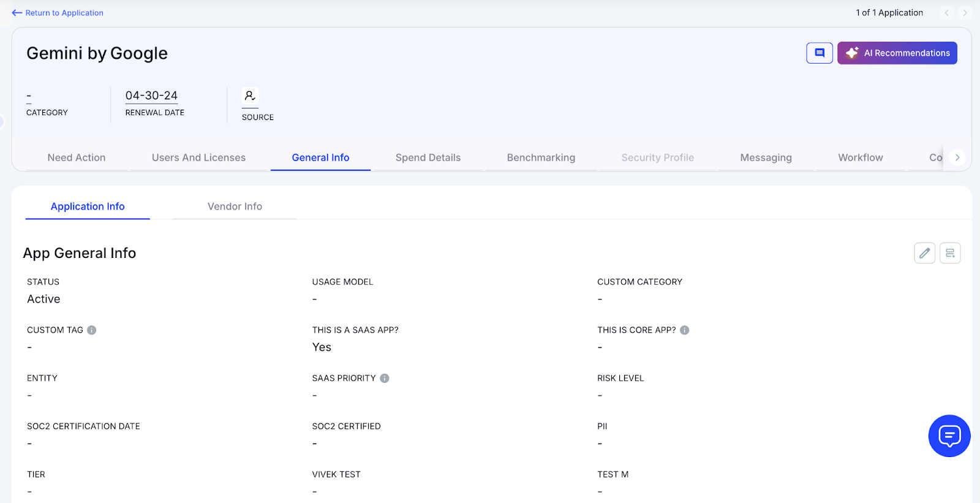Viewport: 980px width, 503px height.
Task: Click the 'RISK LEVEL' label
Action: [620, 378]
